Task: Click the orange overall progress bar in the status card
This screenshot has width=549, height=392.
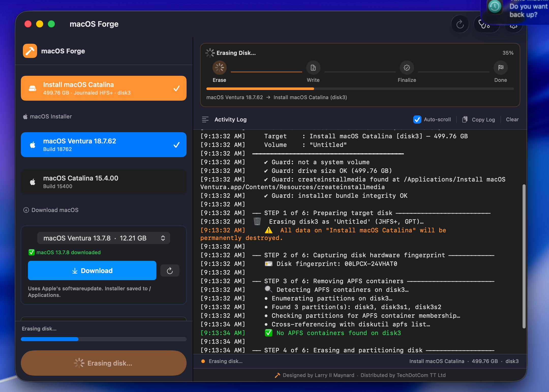Action: coord(360,89)
